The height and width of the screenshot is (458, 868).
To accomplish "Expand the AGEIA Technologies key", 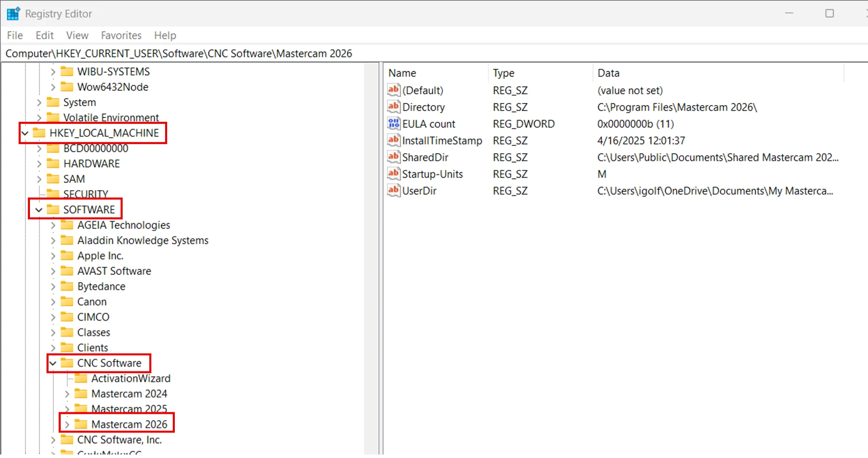I will coord(53,225).
